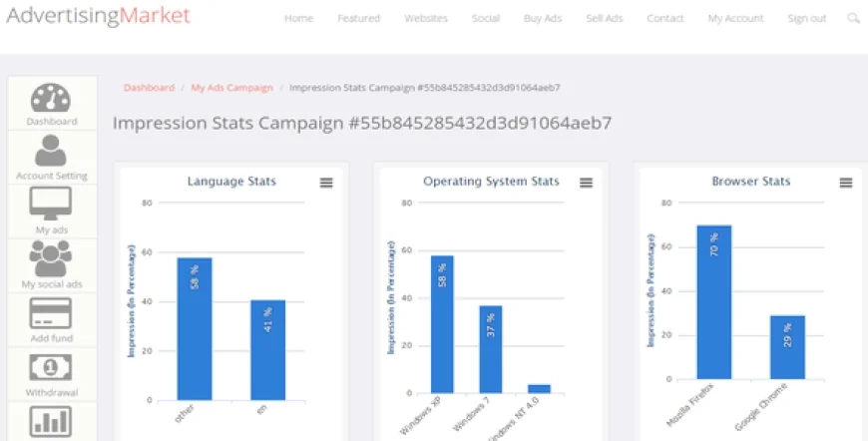The height and width of the screenshot is (441, 868).
Task: Follow the My Ads Campaign breadcrumb link
Action: (231, 88)
